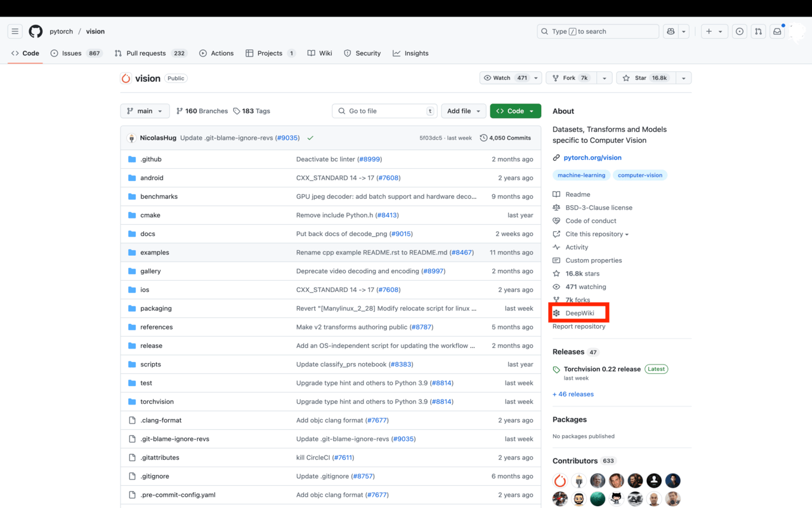Switch to the Wiki tab

point(320,53)
